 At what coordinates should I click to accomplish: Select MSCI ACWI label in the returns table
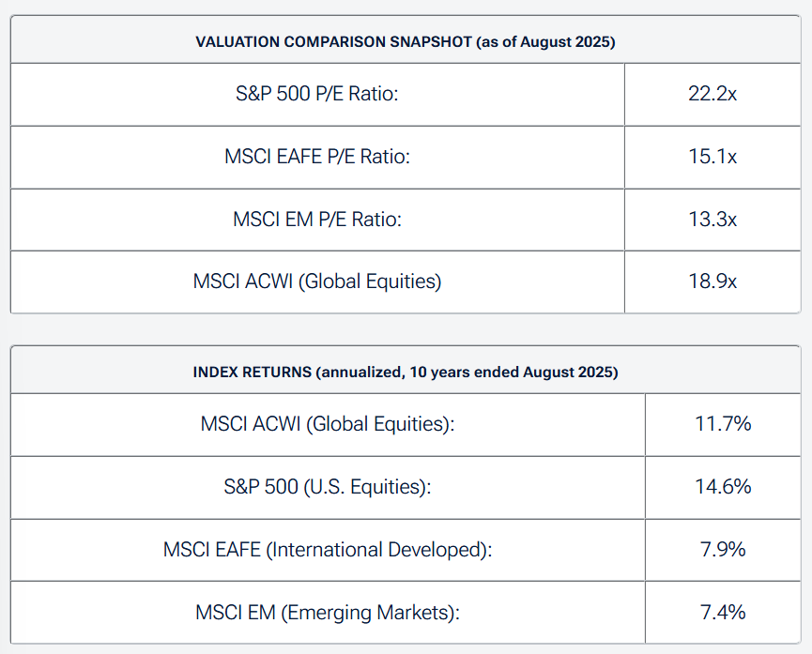click(328, 424)
